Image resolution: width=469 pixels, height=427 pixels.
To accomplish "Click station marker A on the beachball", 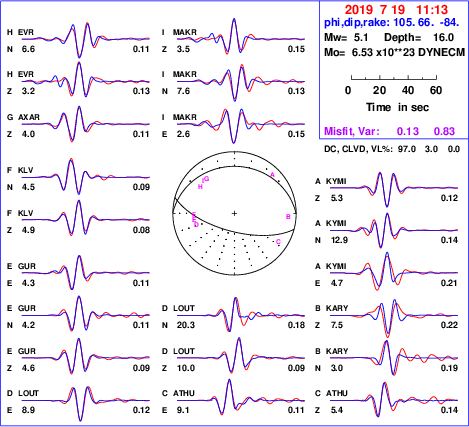I will pyautogui.click(x=272, y=175).
